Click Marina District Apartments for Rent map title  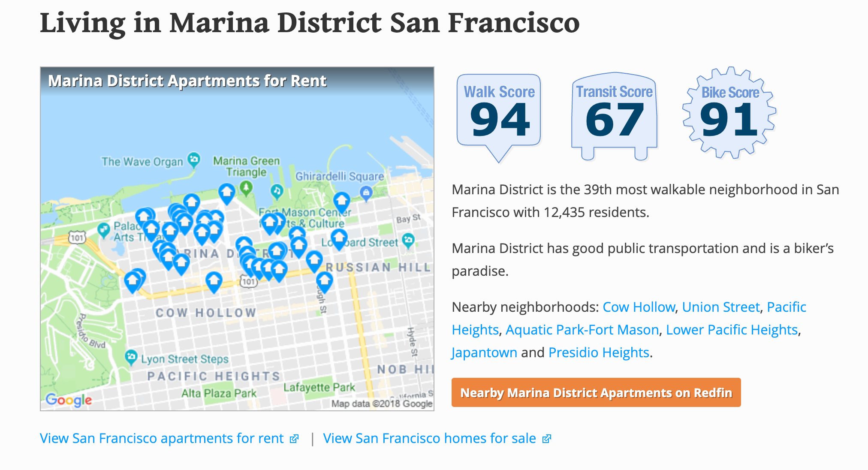(x=187, y=81)
